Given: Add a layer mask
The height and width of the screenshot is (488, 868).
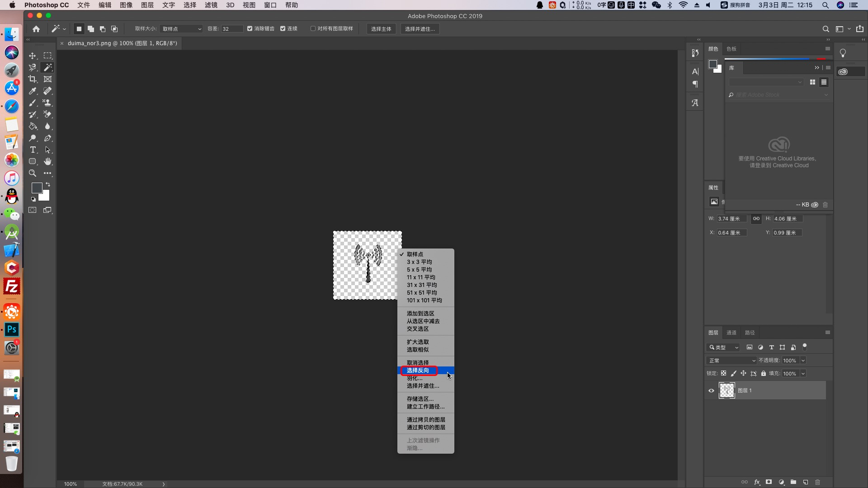Looking at the screenshot, I should pos(769,482).
